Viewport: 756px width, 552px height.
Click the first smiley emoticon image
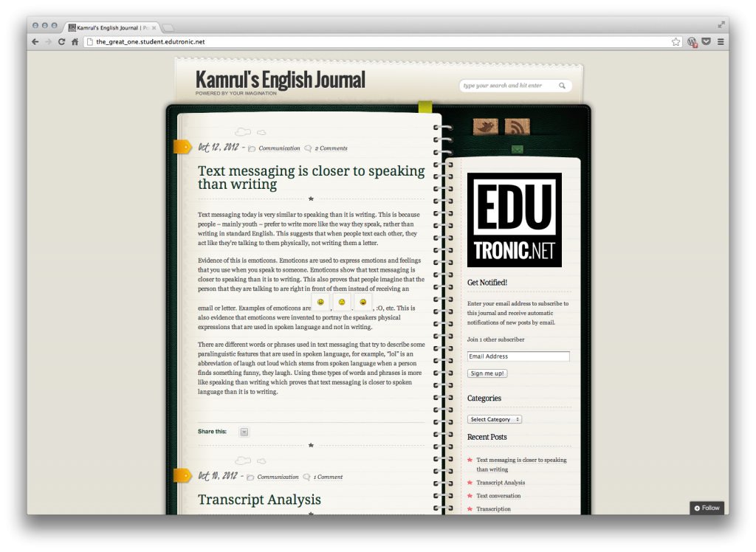(x=320, y=303)
